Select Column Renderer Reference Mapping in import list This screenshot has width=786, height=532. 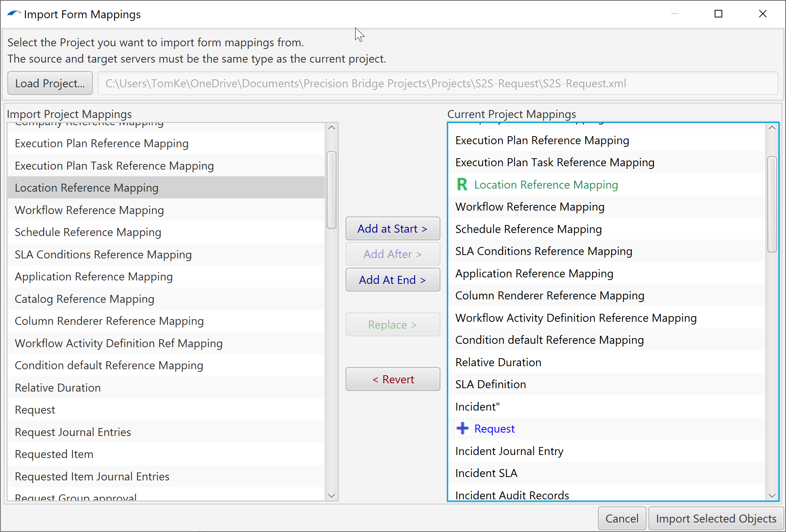coord(166,321)
